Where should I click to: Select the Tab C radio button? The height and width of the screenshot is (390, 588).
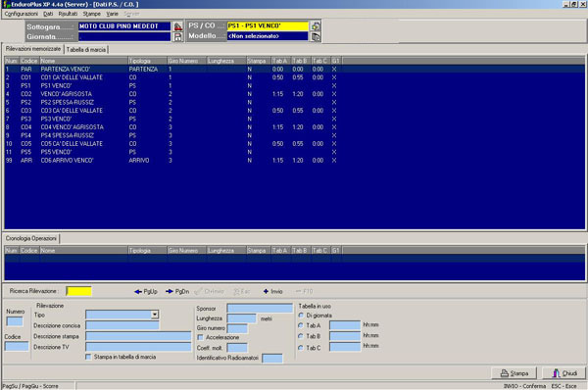301,348
